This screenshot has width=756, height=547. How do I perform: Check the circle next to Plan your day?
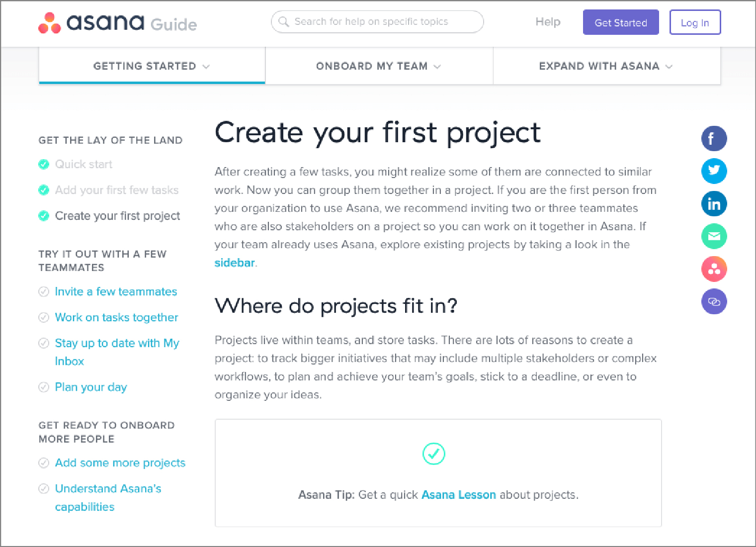[44, 387]
